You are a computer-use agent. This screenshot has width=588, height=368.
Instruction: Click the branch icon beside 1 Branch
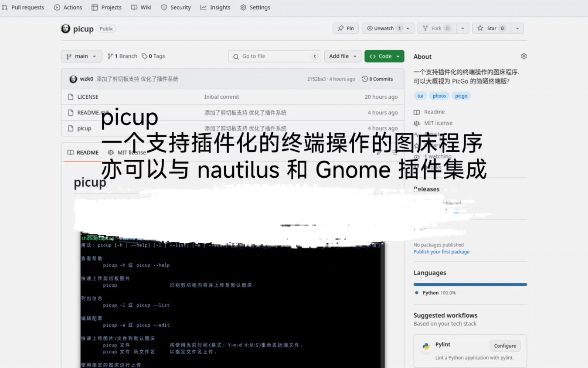[110, 56]
